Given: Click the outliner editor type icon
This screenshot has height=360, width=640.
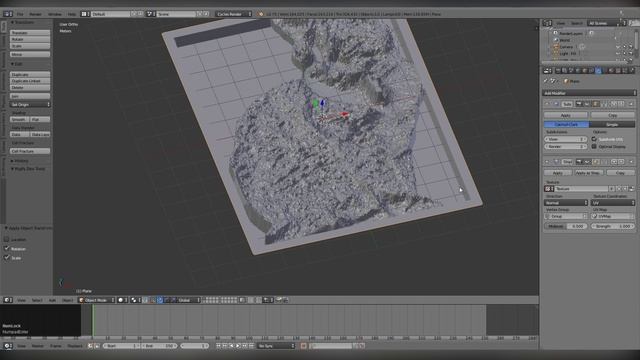Looking at the screenshot, I should [x=547, y=23].
